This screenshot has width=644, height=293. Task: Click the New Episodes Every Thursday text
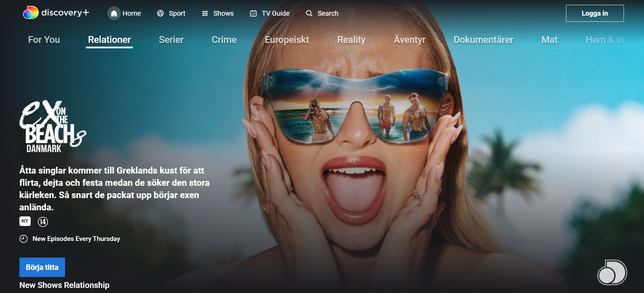(x=76, y=239)
